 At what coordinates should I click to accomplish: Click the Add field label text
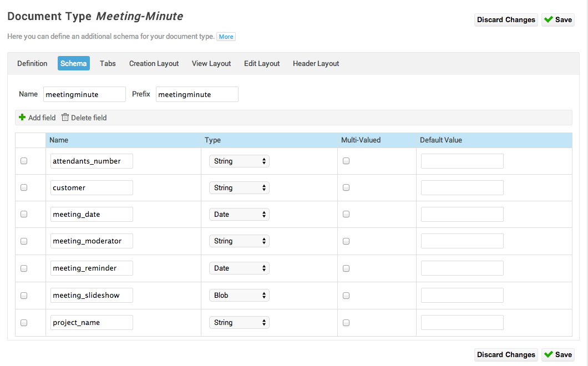[42, 118]
